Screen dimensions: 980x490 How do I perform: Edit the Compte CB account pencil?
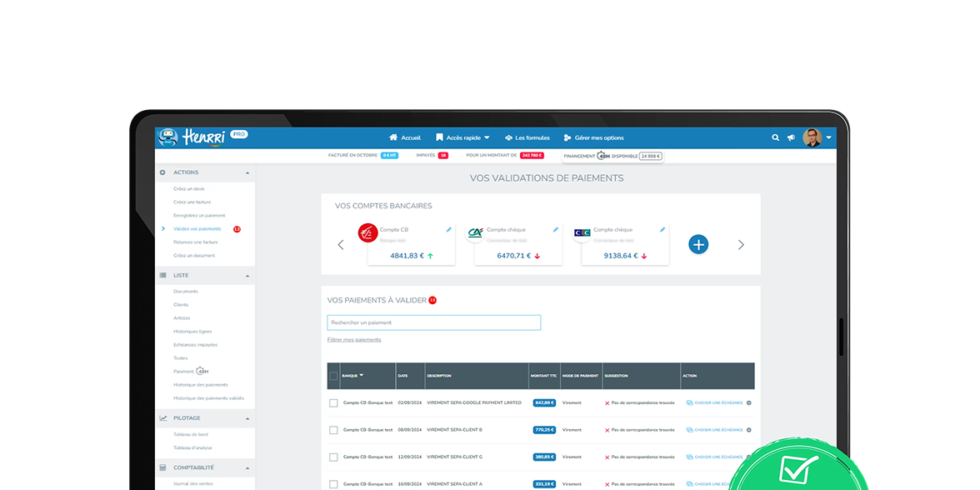coord(448,229)
